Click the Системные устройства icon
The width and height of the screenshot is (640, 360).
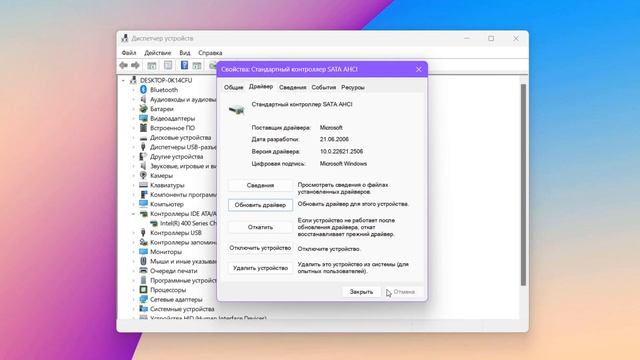coord(143,309)
